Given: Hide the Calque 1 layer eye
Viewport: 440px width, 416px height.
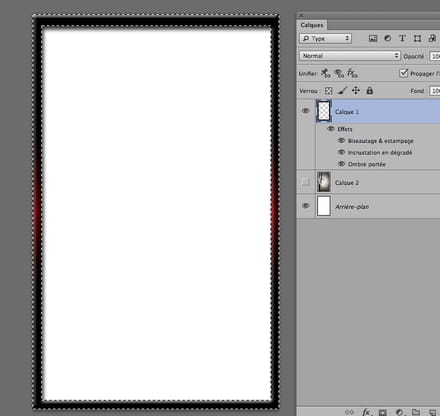Looking at the screenshot, I should point(305,111).
